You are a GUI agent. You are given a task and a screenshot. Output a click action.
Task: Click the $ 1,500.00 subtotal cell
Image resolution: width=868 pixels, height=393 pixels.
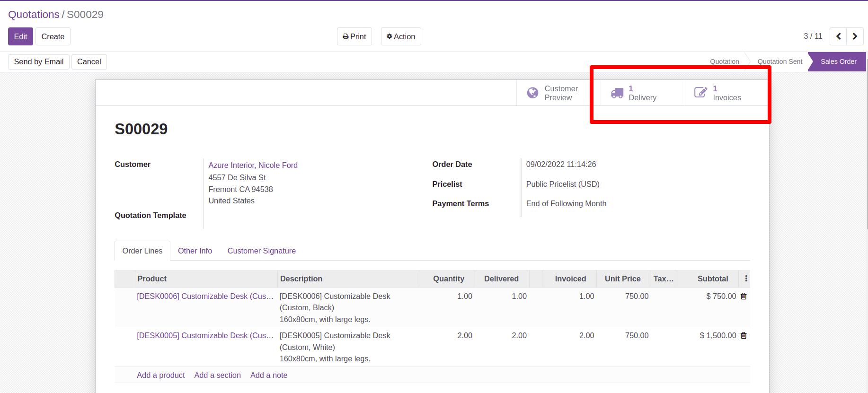[717, 335]
